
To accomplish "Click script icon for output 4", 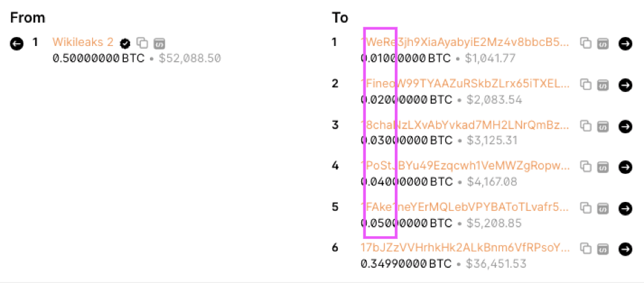I will pos(603,166).
